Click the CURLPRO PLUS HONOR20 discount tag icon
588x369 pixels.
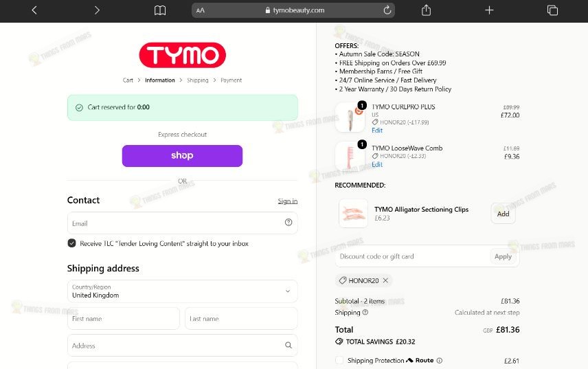(375, 122)
